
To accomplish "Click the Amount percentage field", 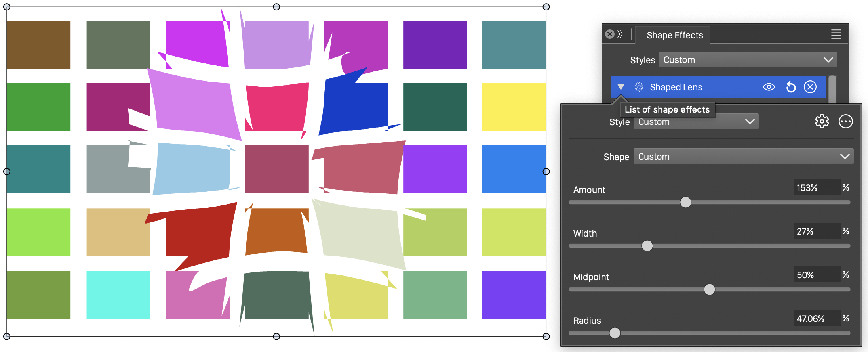I will (816, 188).
